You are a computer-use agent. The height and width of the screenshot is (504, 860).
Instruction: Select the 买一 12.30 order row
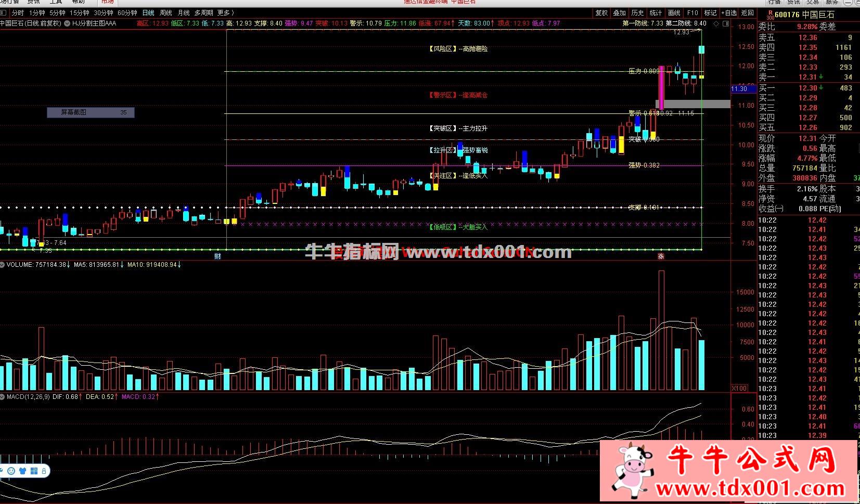point(808,88)
